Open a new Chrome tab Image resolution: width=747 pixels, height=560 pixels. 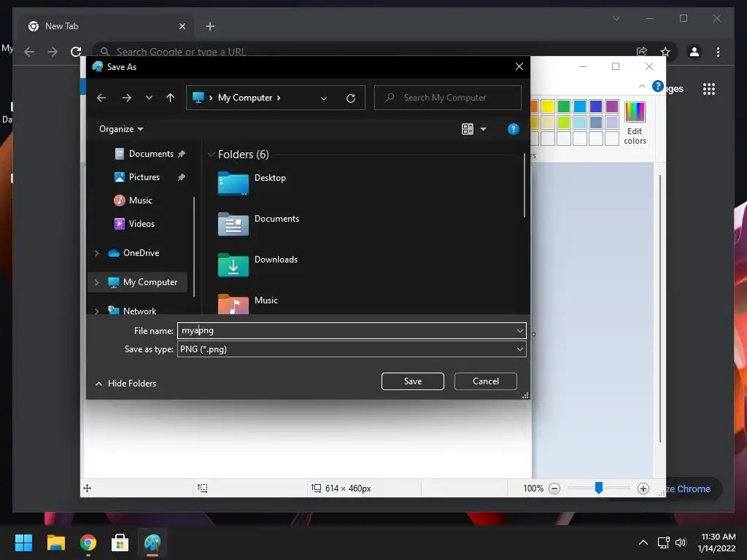click(x=210, y=27)
